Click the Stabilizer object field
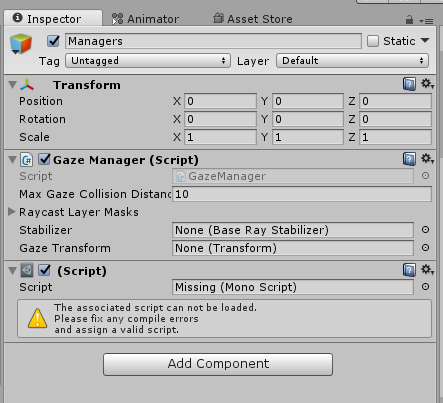 [x=293, y=230]
